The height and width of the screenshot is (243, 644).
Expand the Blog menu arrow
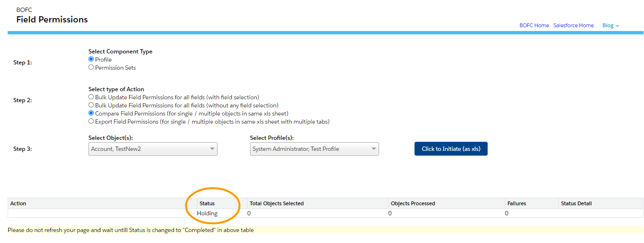(617, 26)
